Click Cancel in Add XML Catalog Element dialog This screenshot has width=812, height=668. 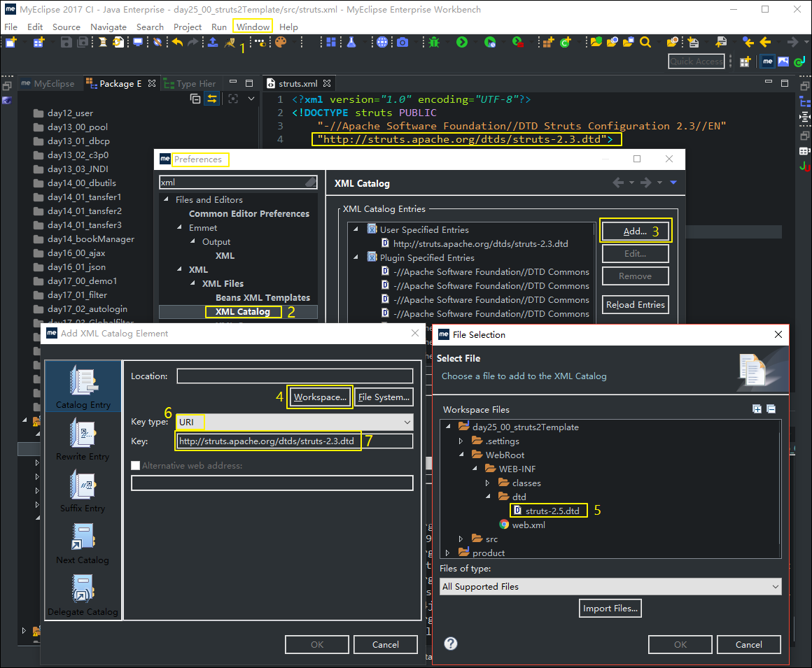click(x=386, y=645)
